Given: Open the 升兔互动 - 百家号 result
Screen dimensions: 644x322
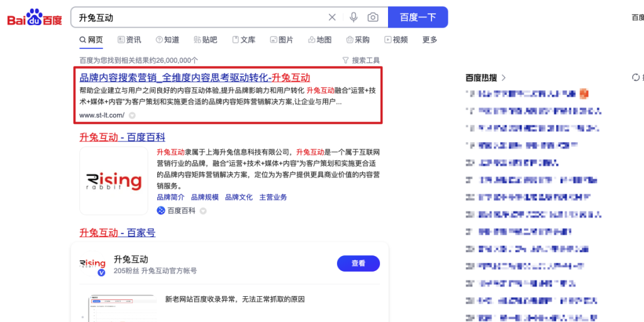Looking at the screenshot, I should [117, 233].
